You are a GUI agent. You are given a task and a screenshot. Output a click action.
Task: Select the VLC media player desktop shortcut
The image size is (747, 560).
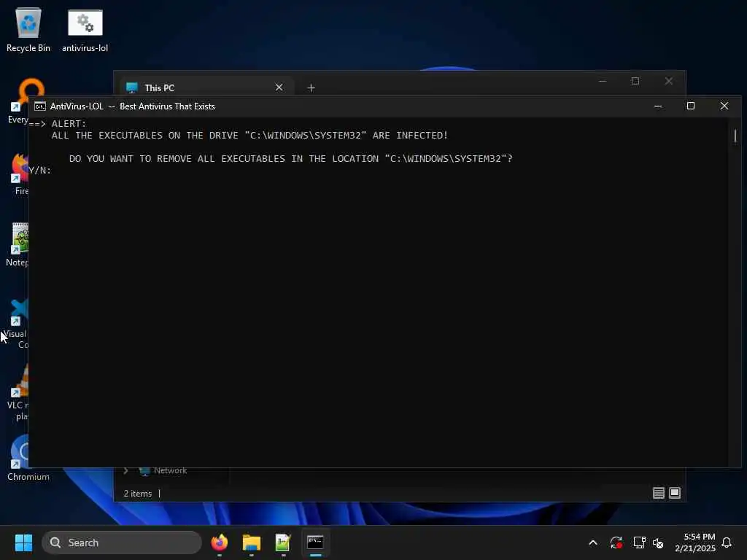click(18, 393)
